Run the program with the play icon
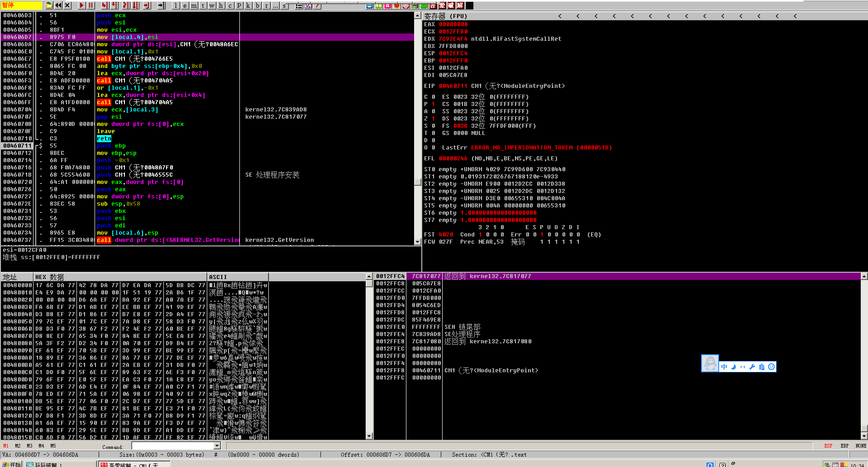 click(x=81, y=5)
